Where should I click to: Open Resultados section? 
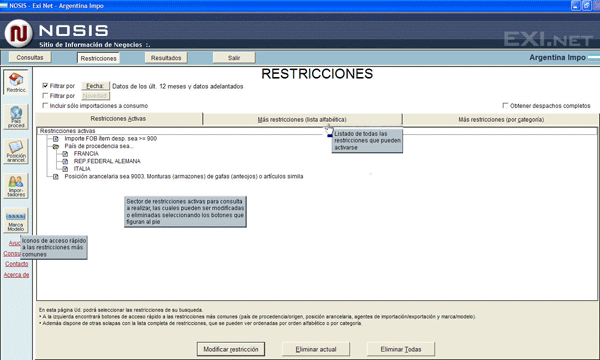166,58
